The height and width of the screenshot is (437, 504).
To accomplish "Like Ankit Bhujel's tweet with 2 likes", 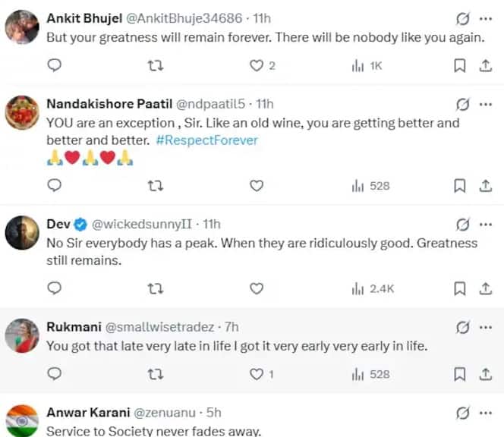I will [263, 66].
